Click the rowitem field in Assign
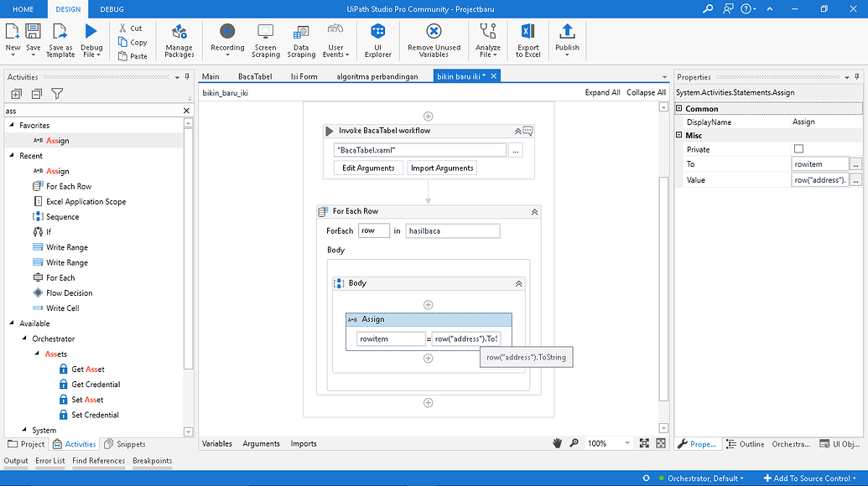Image resolution: width=868 pixels, height=486 pixels. click(391, 339)
